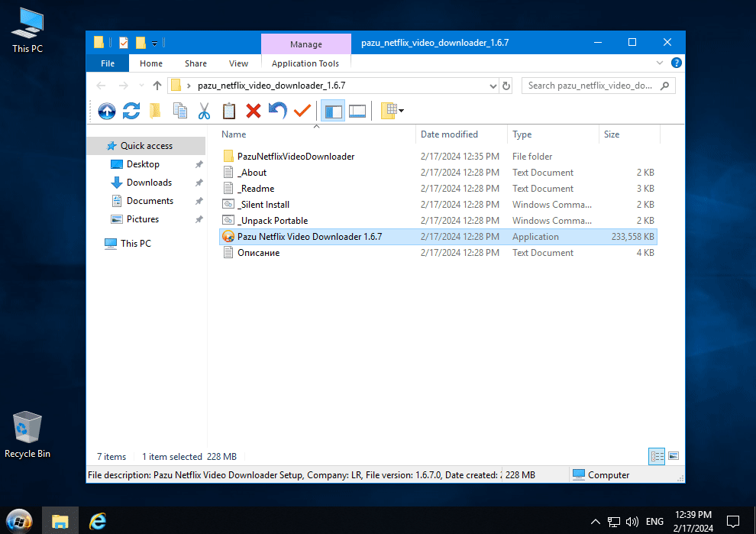
Task: Open the File menu
Action: [x=108, y=63]
